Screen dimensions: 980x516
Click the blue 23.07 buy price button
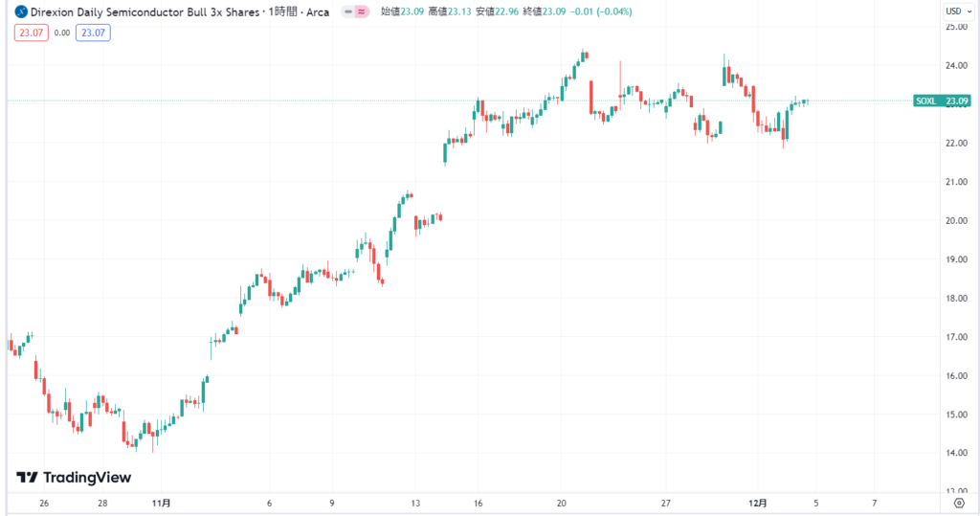pos(93,33)
